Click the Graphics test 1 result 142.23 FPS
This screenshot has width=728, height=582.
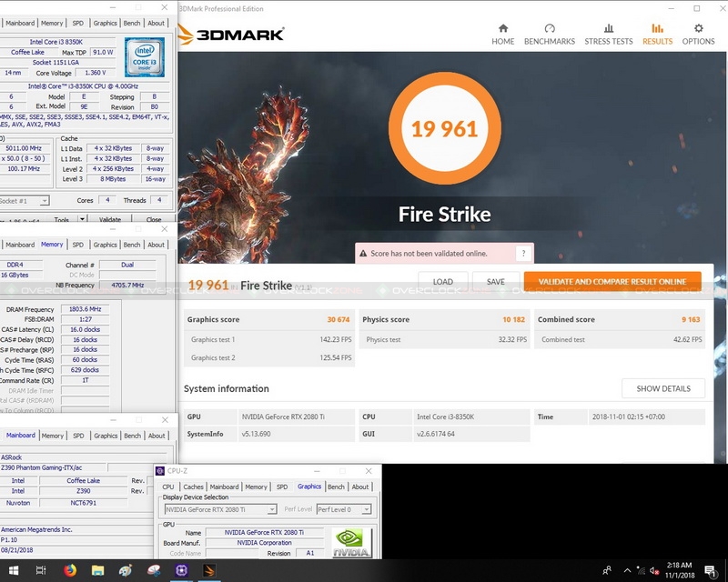(335, 339)
